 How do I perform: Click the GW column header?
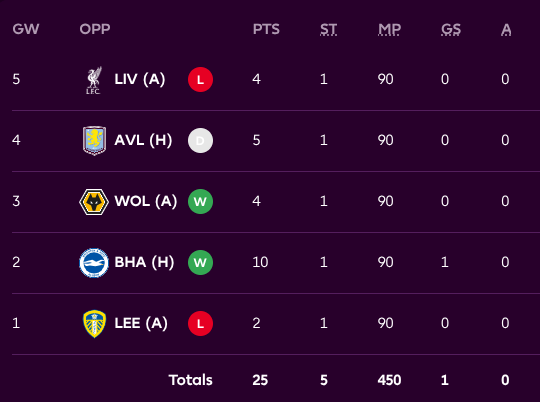click(26, 29)
